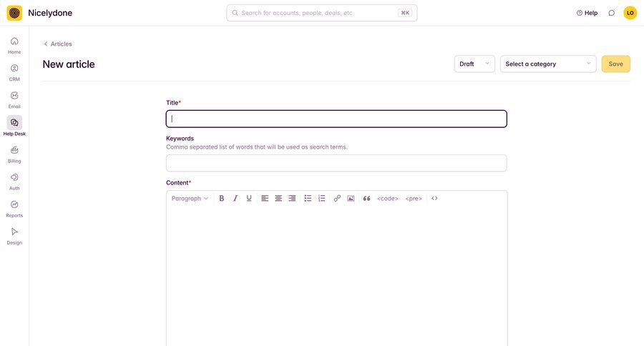Open Reports from the sidebar
Viewport: 644px width, 346px height.
click(14, 209)
